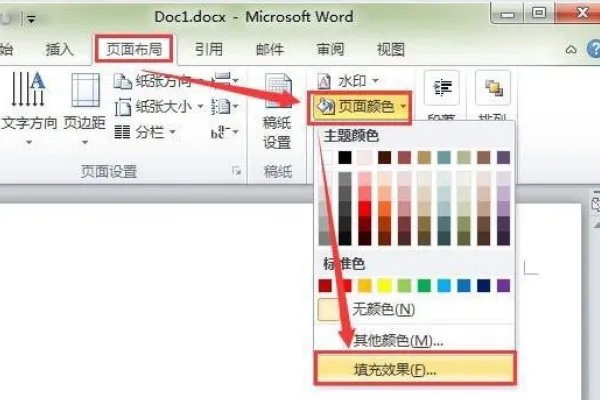Open the hyphenation bc dropdown
The width and height of the screenshot is (600, 400).
point(225,132)
